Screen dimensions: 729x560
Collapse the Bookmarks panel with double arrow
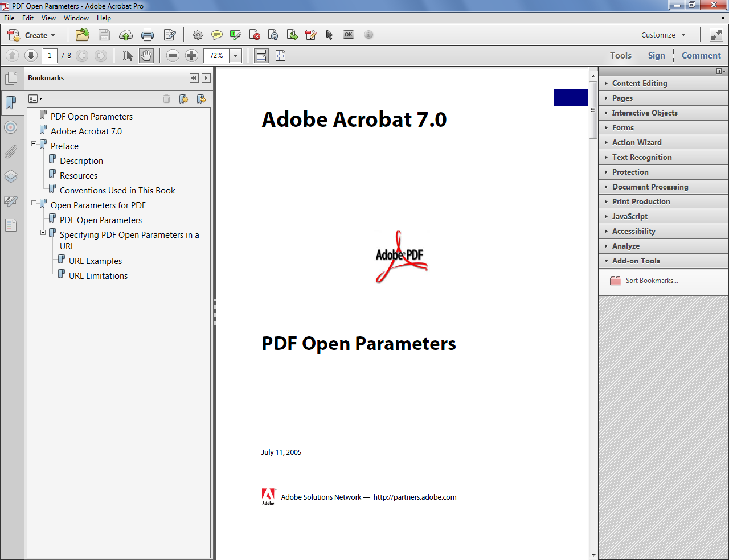[194, 78]
